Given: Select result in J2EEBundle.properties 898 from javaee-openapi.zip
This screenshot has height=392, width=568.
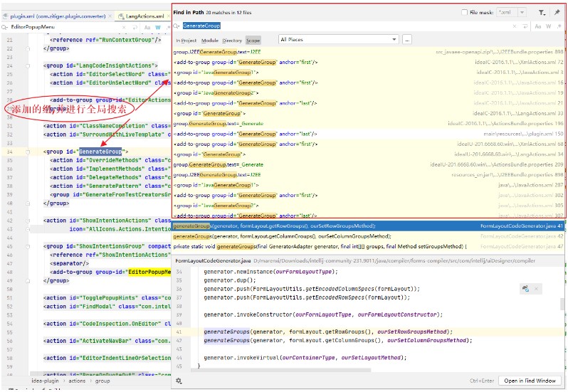Looking at the screenshot, I should pyautogui.click(x=368, y=52).
